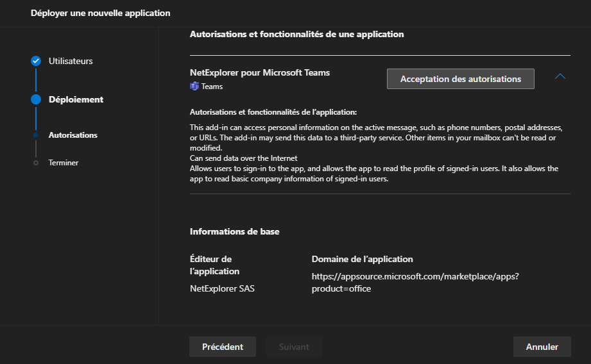
Task: Click the Déployer une nouvelle application title
Action: 101,13
